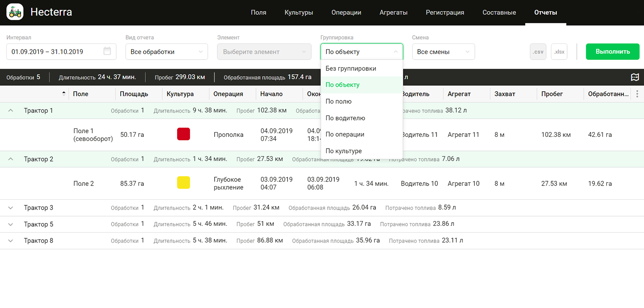The height and width of the screenshot is (308, 644).
Task: Open the Вид отчета dropdown
Action: pyautogui.click(x=166, y=52)
